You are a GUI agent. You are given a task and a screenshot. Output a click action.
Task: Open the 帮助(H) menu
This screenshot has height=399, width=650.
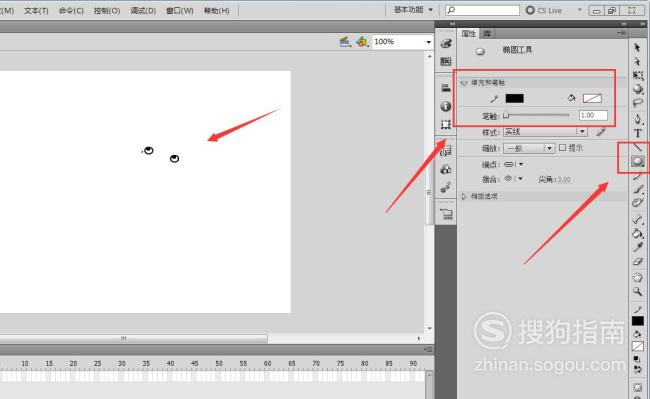(x=216, y=11)
